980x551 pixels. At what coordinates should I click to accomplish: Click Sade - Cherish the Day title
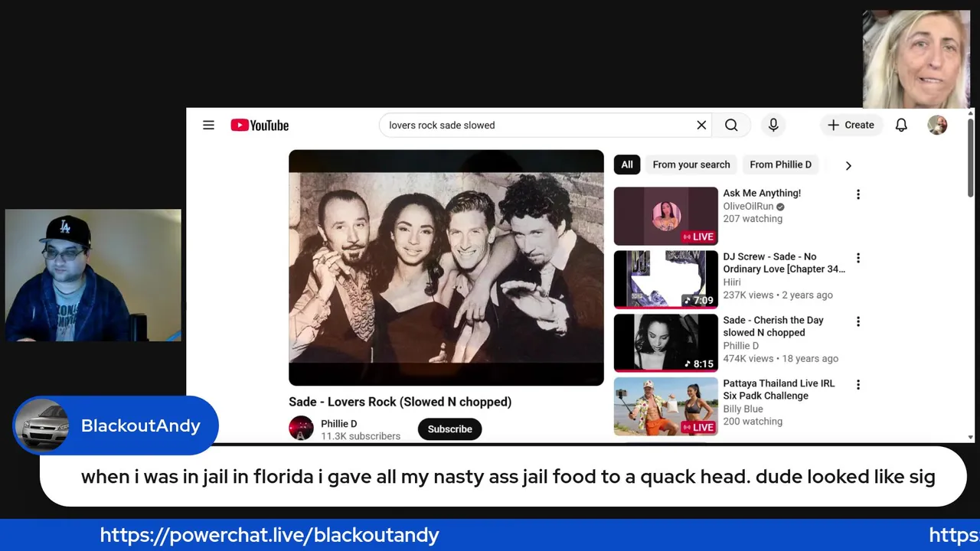coord(773,326)
